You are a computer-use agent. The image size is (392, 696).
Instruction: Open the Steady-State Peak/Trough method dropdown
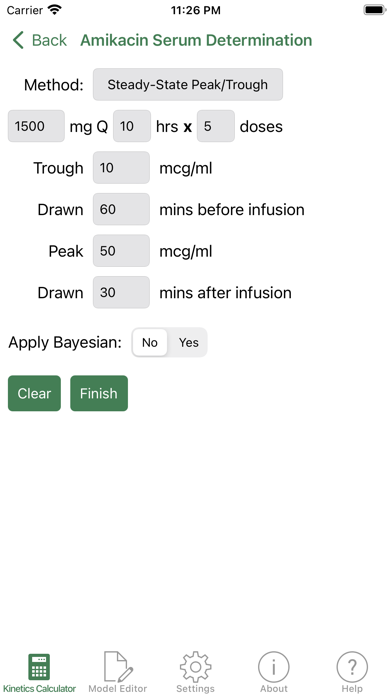(188, 84)
